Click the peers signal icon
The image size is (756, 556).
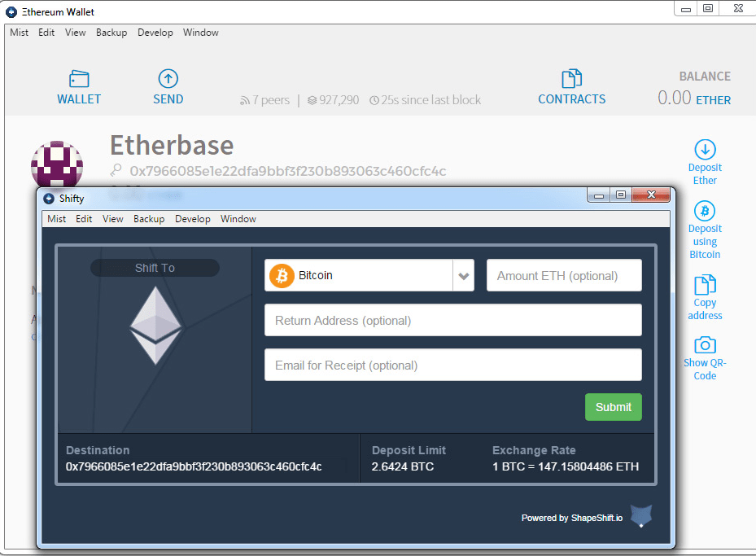(x=245, y=100)
